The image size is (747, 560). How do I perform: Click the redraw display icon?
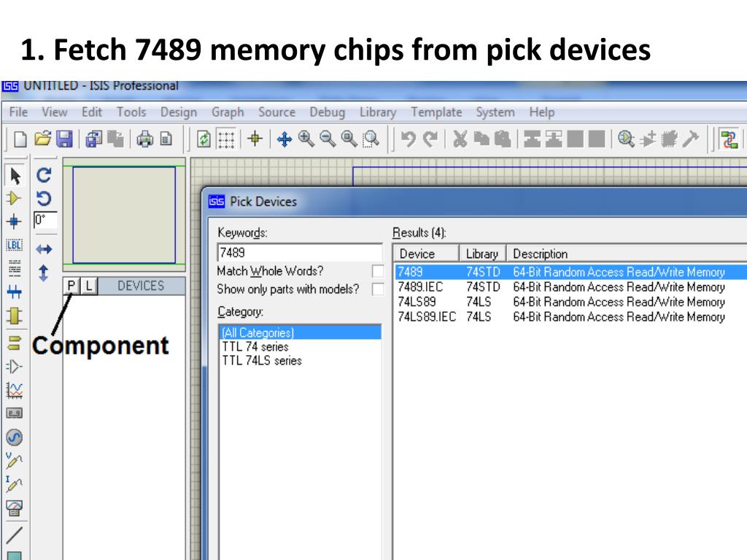tap(204, 139)
